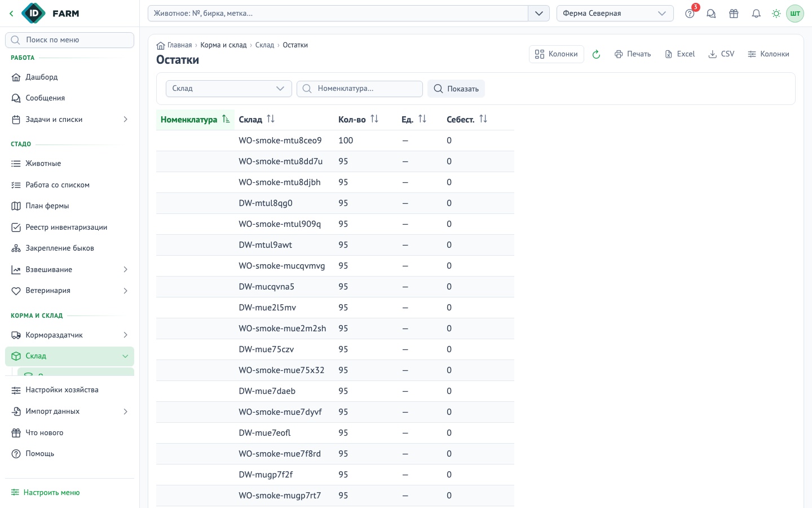This screenshot has height=508, width=812.
Task: Click the Колонки button with the sliders icon
Action: [x=769, y=54]
